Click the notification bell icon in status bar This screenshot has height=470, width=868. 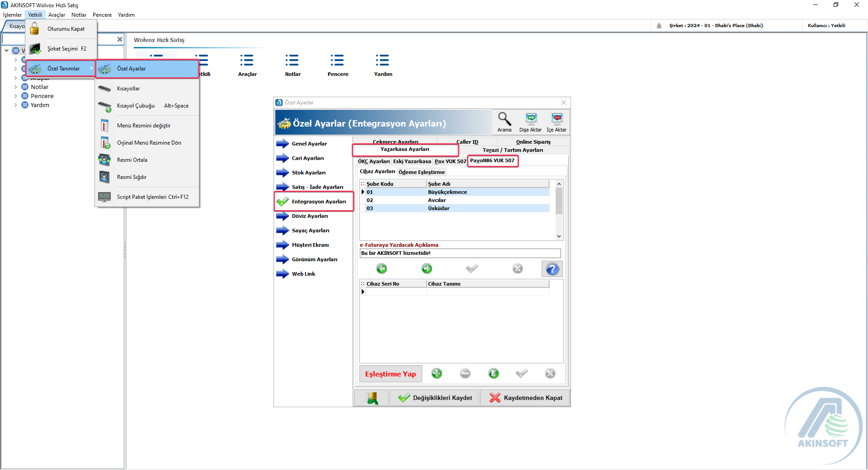point(659,26)
